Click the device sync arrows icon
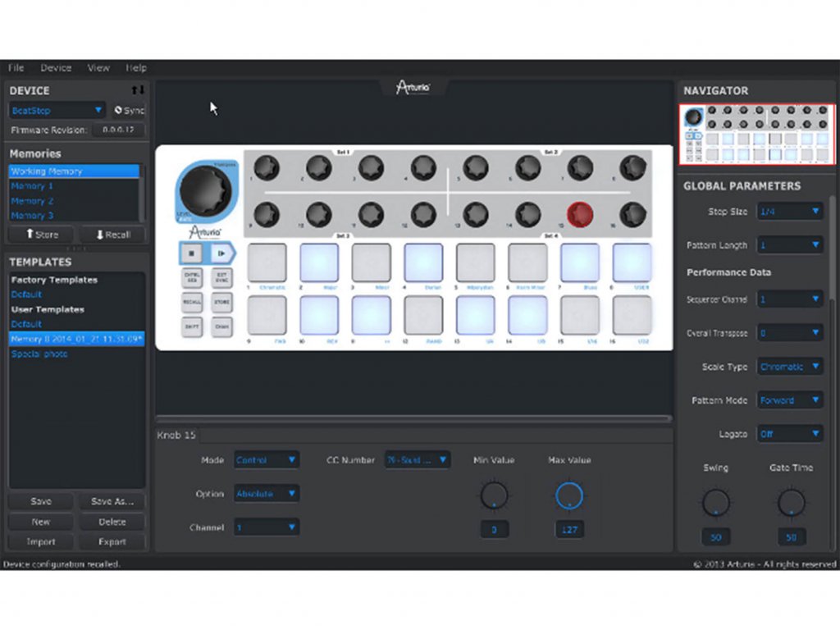Image resolution: width=840 pixels, height=630 pixels. 138,90
